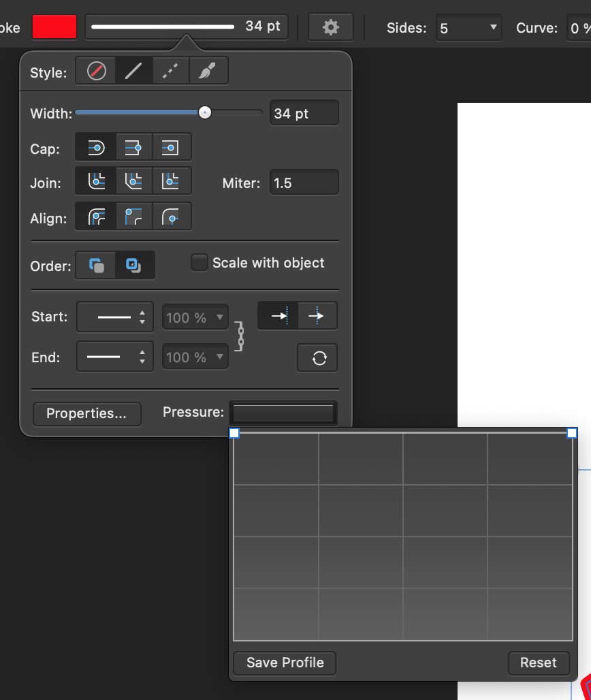Select the Solid line style
591x700 pixels.
click(x=134, y=71)
